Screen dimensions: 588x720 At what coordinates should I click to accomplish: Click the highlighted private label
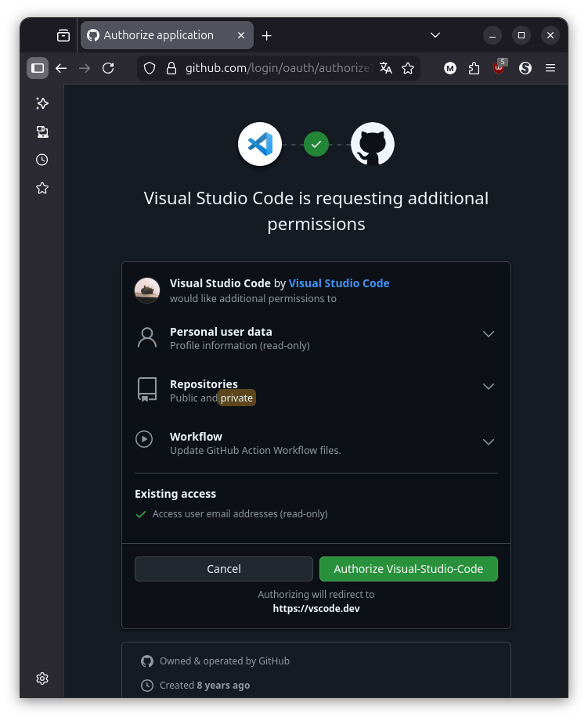pyautogui.click(x=236, y=398)
